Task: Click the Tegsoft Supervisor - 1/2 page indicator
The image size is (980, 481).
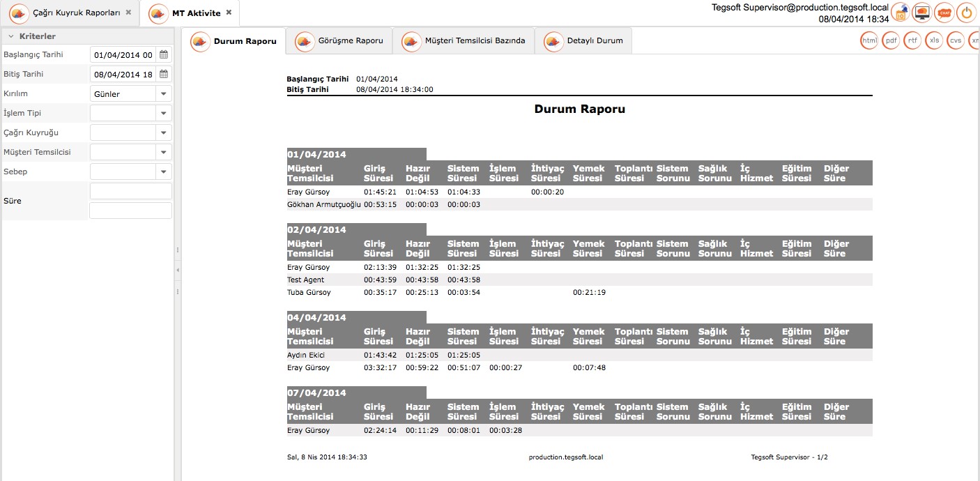Action: pyautogui.click(x=790, y=457)
